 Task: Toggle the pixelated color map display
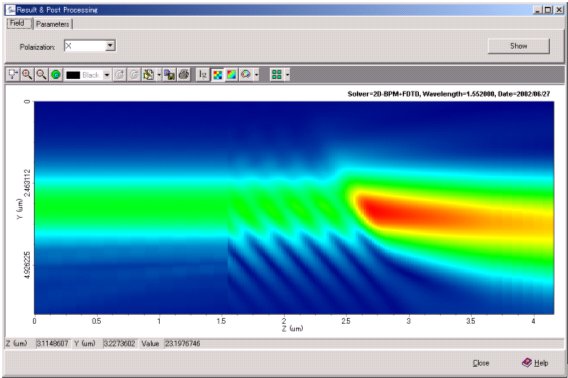pyautogui.click(x=217, y=75)
